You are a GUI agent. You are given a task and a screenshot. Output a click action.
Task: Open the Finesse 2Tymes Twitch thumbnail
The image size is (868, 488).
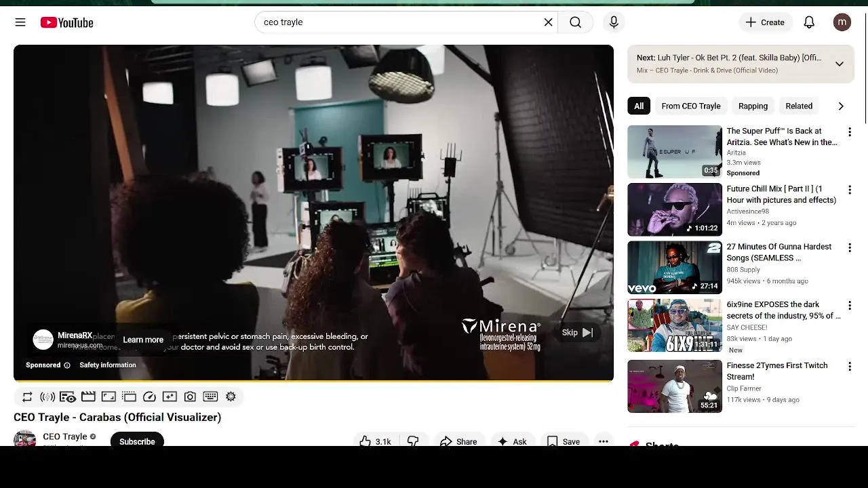(675, 386)
